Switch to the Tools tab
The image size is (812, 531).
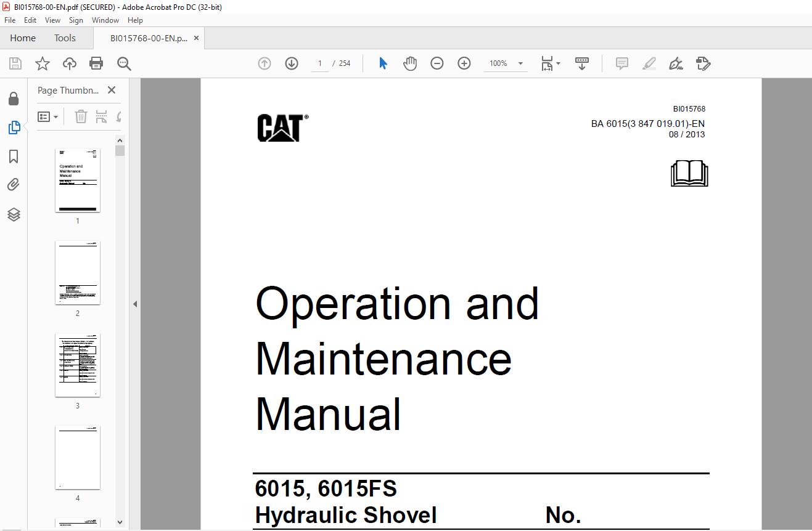click(65, 38)
